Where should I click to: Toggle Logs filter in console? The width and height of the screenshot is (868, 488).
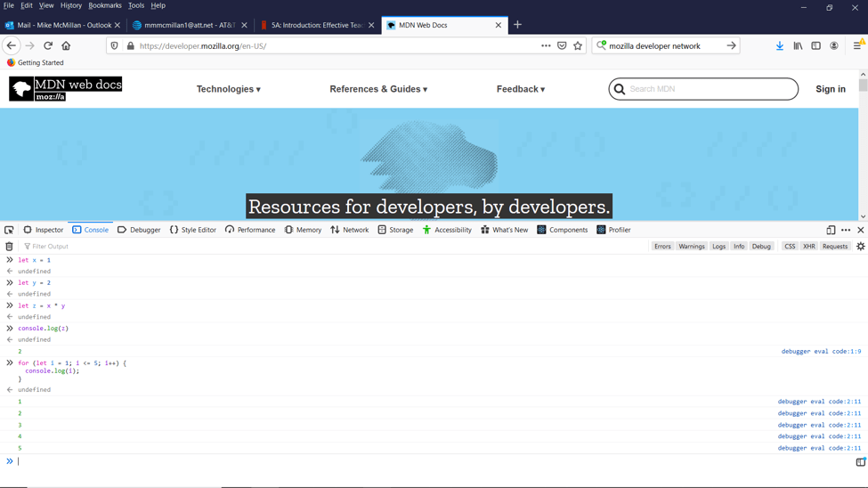click(x=718, y=247)
